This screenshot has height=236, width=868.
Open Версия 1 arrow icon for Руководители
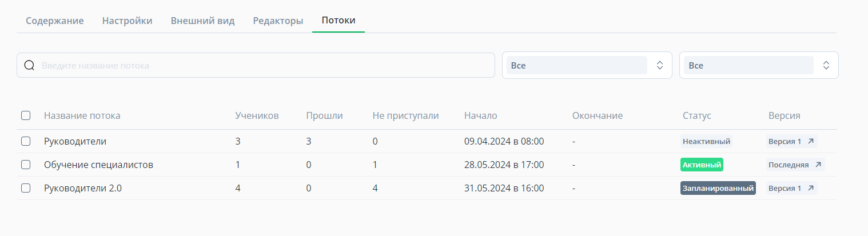[811, 141]
